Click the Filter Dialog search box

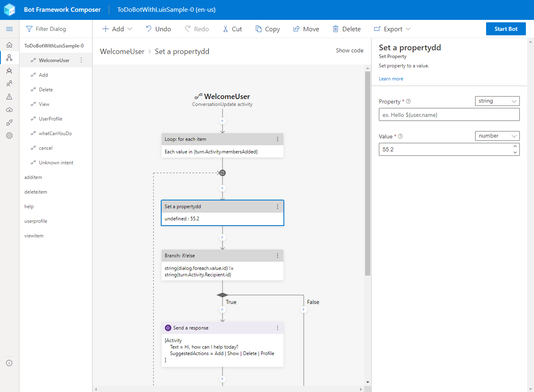(56, 29)
